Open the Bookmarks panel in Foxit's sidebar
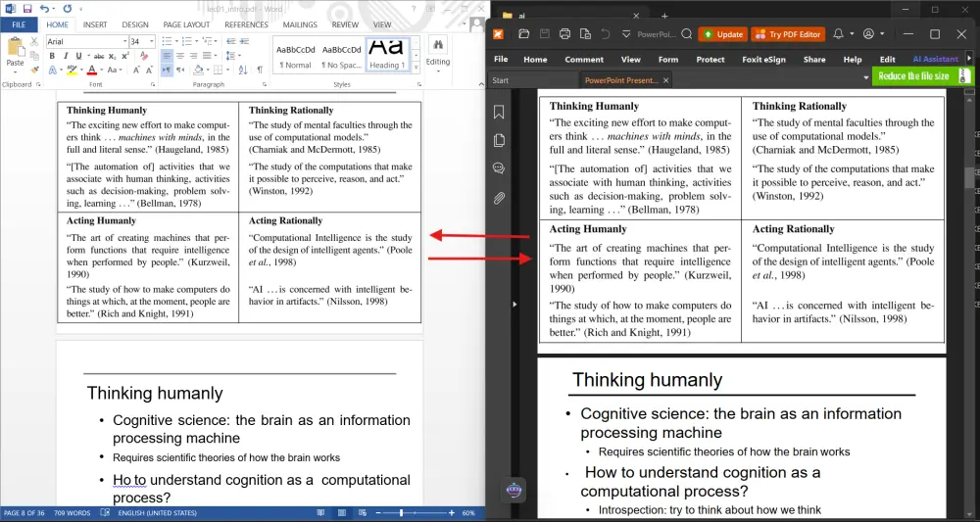Viewport: 980px width, 522px height. pos(499,112)
